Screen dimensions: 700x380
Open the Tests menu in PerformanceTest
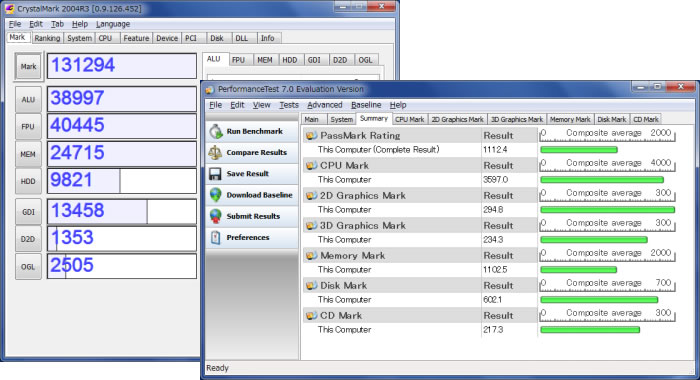289,105
